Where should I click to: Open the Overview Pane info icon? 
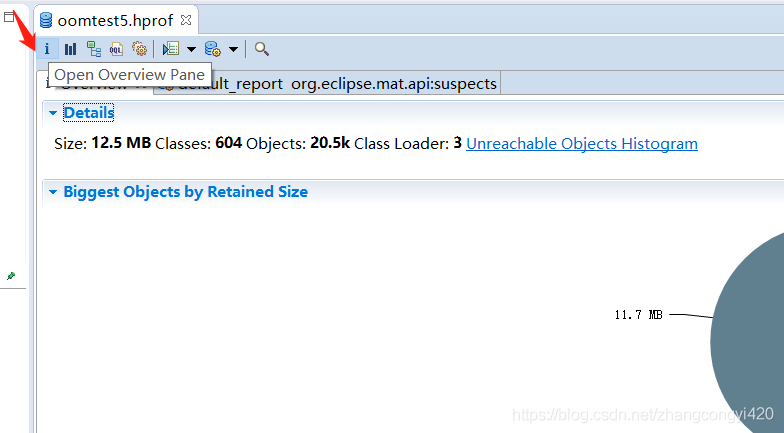(x=47, y=49)
